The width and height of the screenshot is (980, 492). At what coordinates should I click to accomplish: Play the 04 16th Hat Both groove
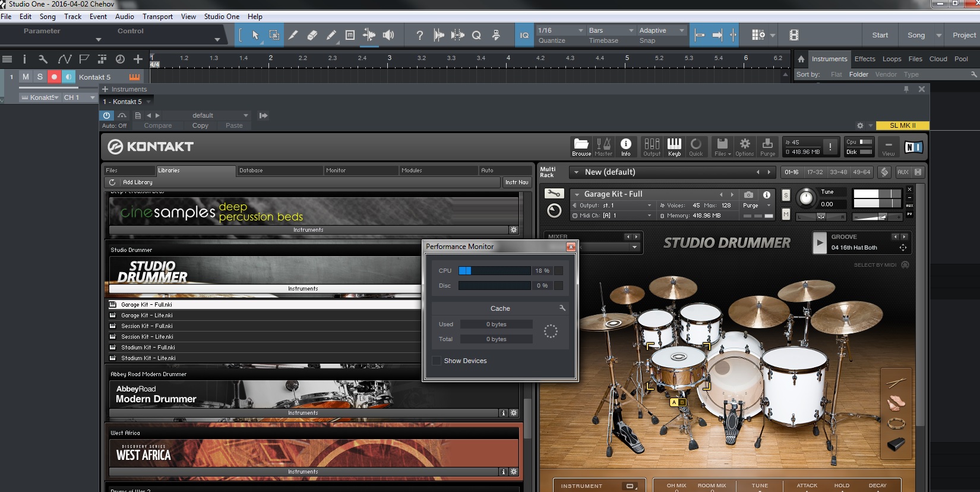click(x=820, y=242)
